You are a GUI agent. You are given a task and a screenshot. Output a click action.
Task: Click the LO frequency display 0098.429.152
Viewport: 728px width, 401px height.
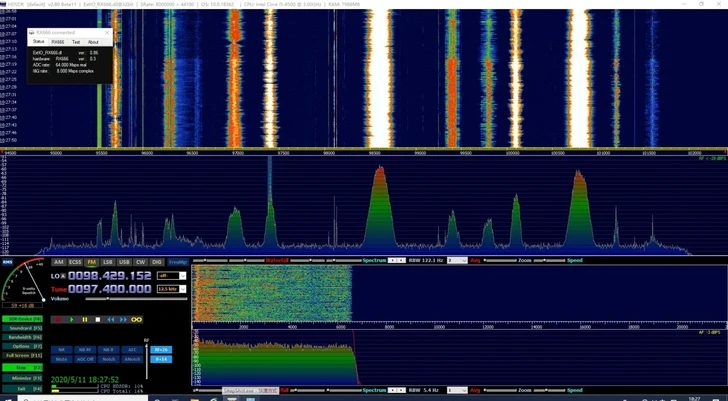point(110,276)
